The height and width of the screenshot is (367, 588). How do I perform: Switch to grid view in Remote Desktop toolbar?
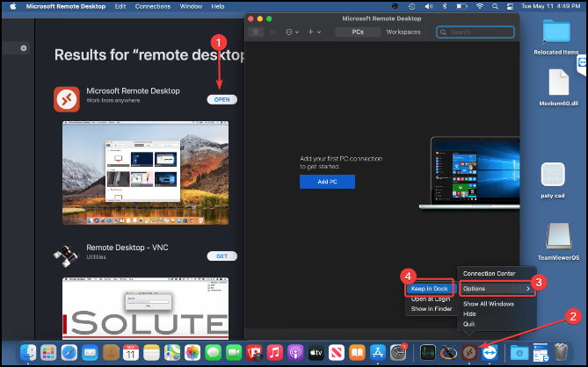(x=257, y=32)
